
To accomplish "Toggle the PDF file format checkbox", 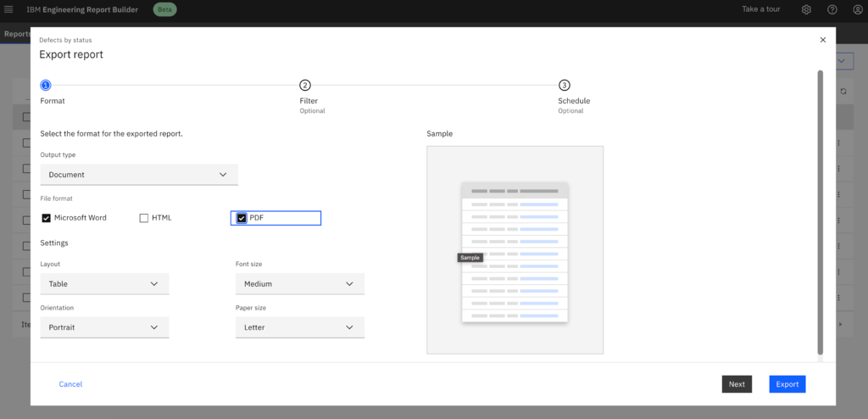I will click(x=242, y=218).
